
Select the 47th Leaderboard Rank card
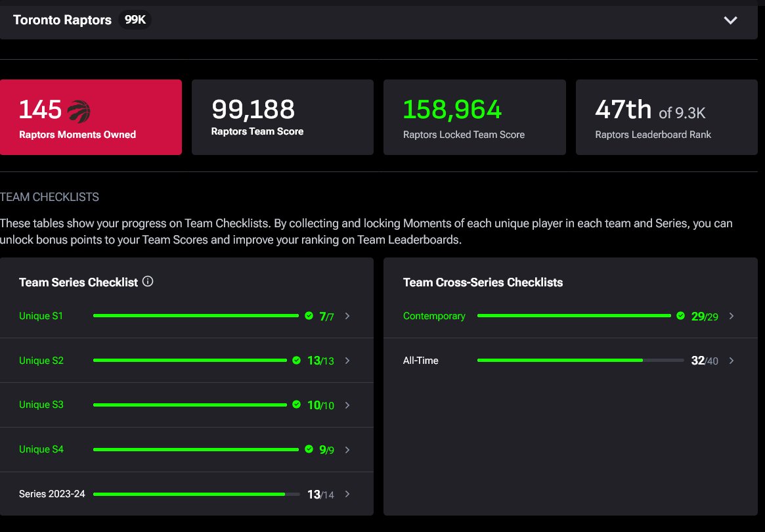667,117
